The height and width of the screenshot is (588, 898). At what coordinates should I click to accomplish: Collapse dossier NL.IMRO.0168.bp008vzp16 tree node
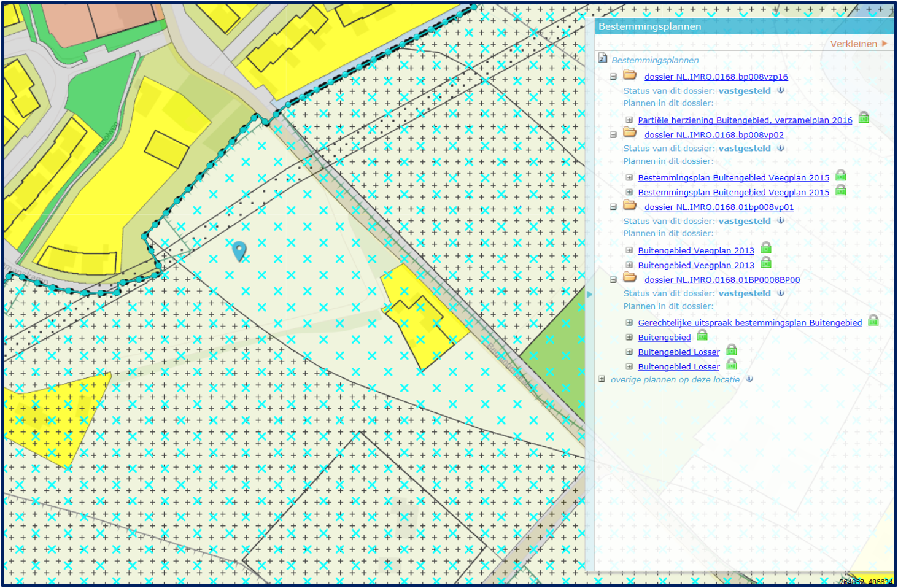(x=613, y=77)
